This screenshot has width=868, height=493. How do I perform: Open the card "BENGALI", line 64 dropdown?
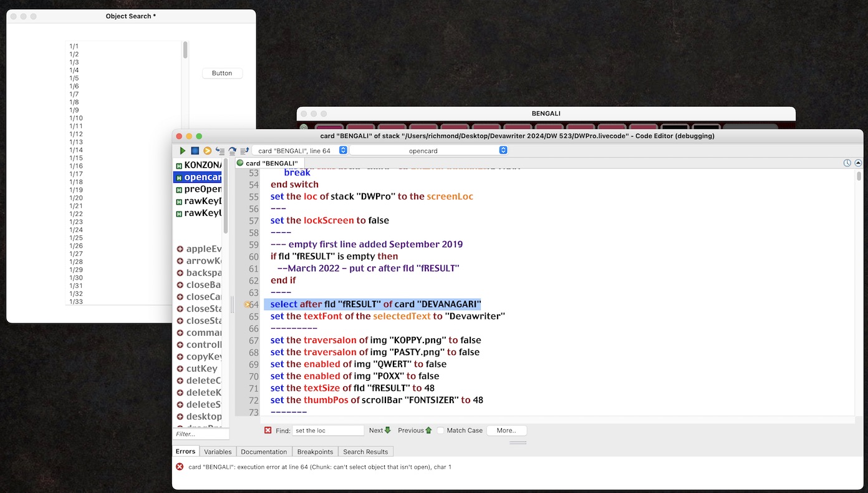(x=300, y=150)
